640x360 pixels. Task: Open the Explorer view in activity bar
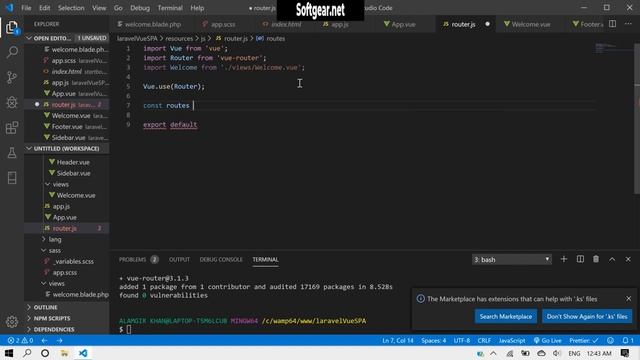[x=12, y=28]
